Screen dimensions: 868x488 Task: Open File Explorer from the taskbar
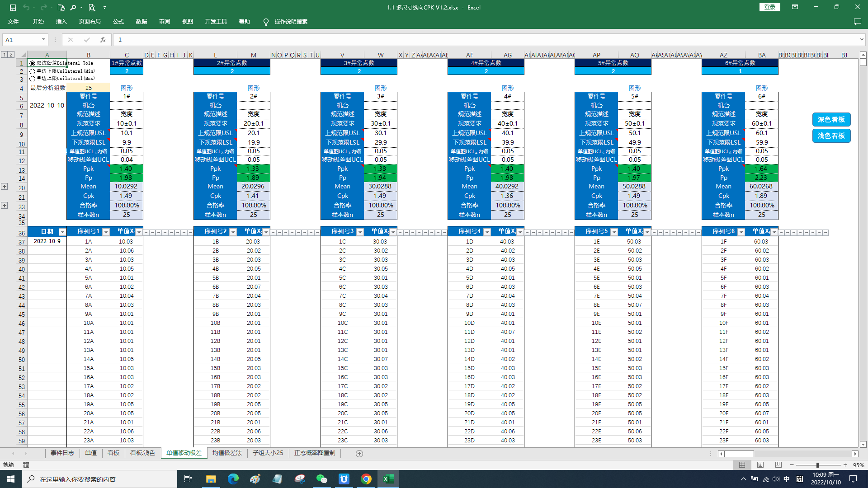211,479
